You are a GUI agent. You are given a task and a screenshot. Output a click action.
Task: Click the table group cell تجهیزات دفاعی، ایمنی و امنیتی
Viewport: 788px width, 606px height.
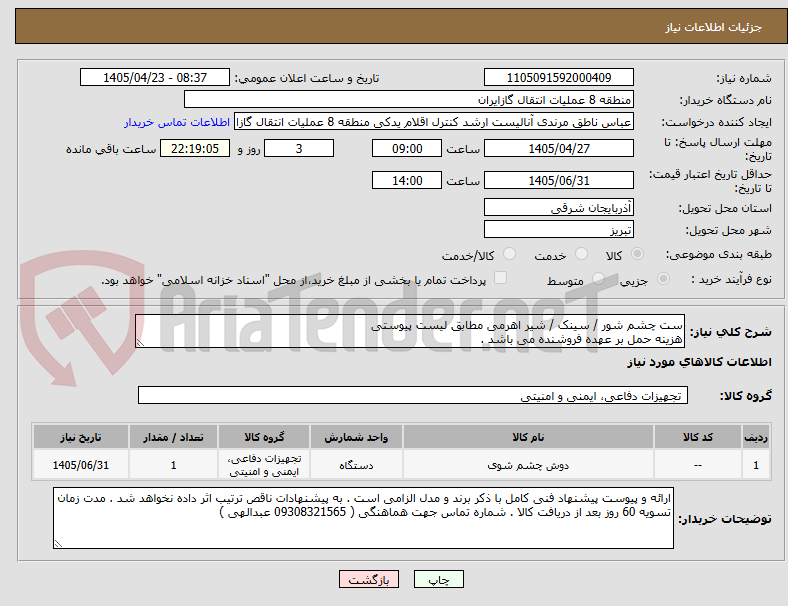click(264, 465)
